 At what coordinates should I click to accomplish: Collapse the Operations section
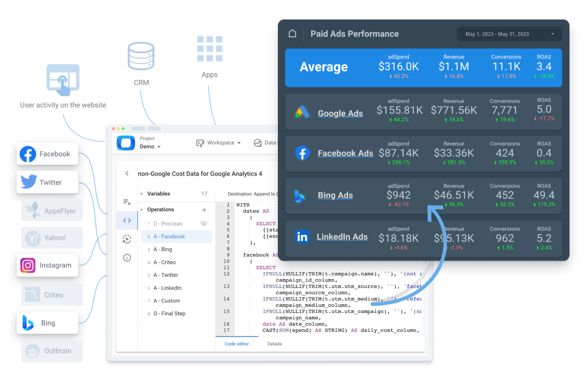(x=142, y=209)
